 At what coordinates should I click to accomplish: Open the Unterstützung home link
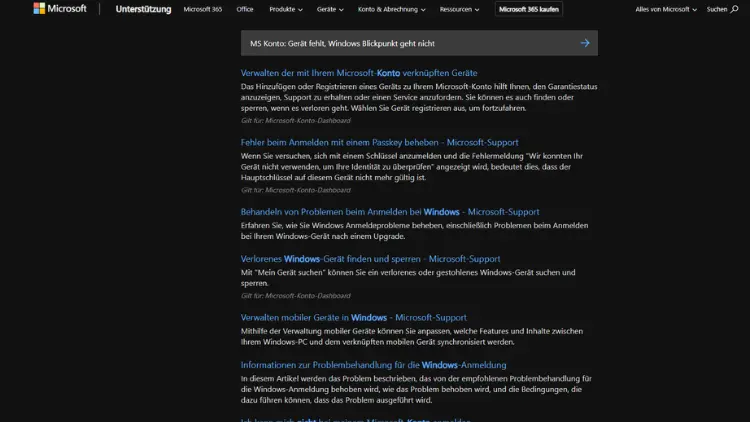(143, 9)
